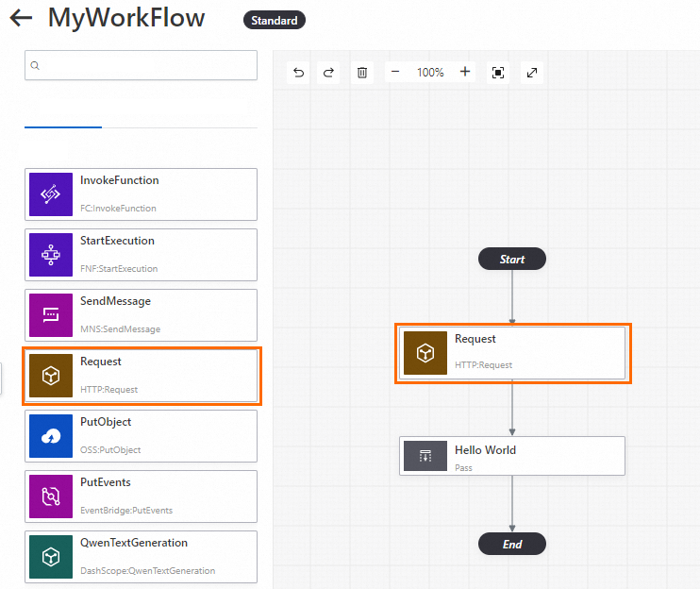Click the Request node title on canvas

click(475, 339)
